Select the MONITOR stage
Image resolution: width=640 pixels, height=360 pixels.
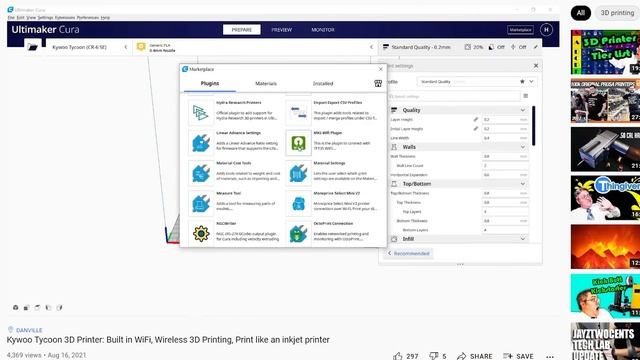coord(323,30)
